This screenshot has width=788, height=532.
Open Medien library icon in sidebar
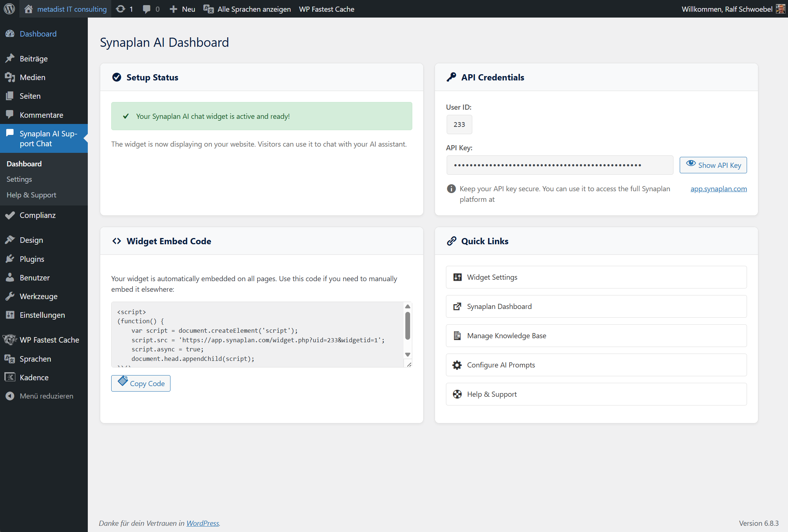(10, 77)
